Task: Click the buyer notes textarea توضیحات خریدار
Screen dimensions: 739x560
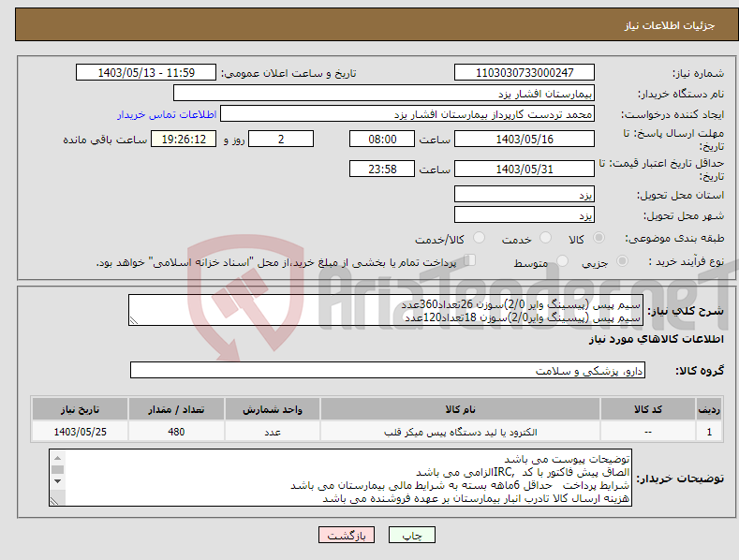Action: coord(340,478)
